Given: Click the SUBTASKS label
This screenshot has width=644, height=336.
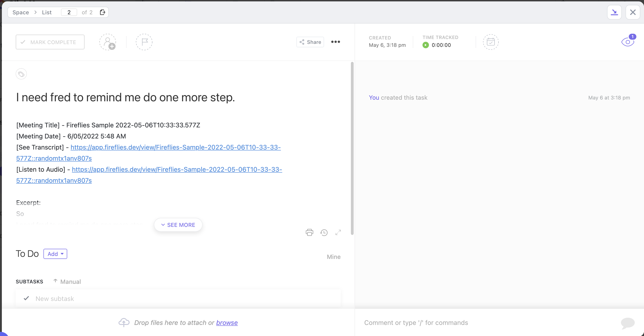Looking at the screenshot, I should pyautogui.click(x=30, y=282).
